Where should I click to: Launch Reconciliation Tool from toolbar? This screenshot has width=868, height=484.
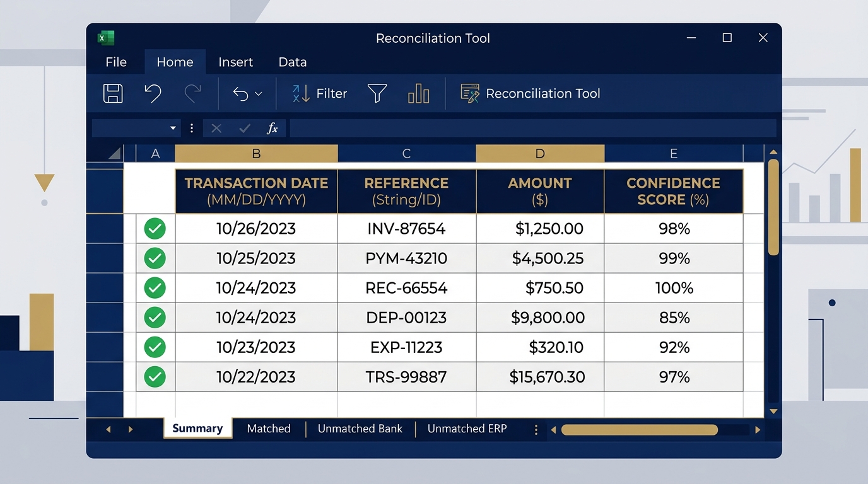pyautogui.click(x=531, y=93)
